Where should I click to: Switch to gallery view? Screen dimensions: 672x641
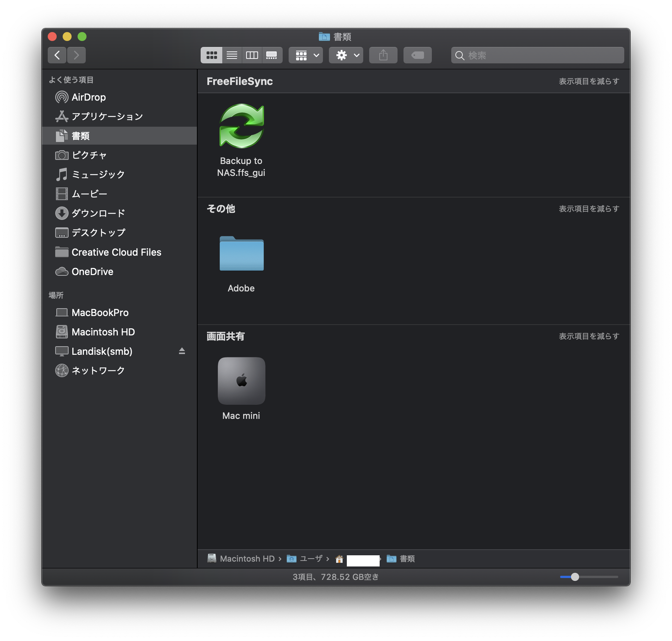pyautogui.click(x=272, y=55)
